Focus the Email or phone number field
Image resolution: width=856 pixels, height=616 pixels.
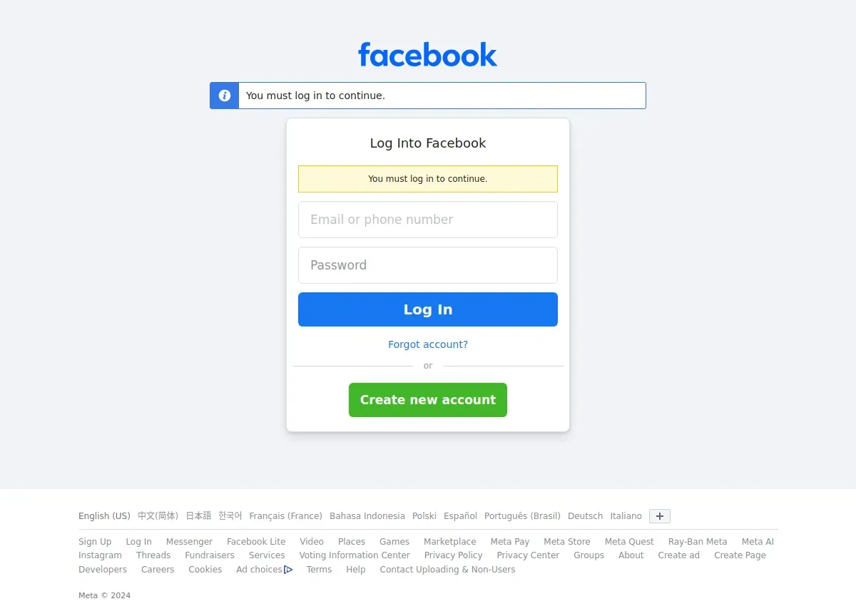428,220
